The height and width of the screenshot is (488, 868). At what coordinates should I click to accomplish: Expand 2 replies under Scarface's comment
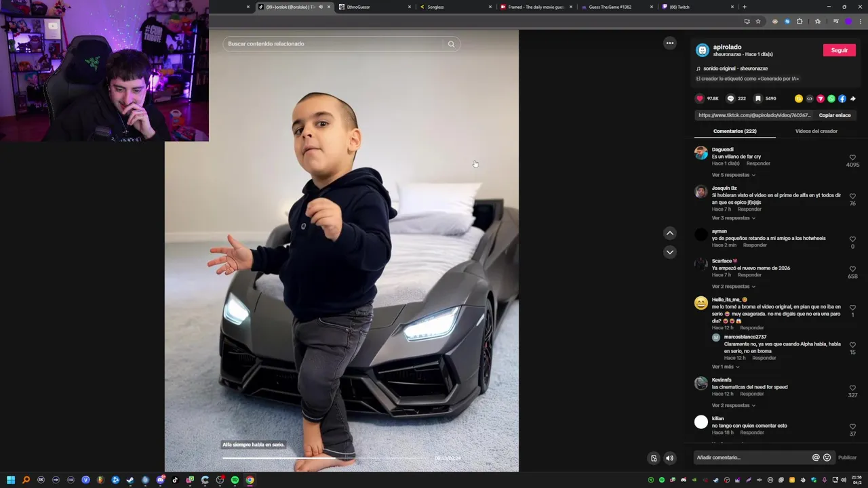pos(733,287)
